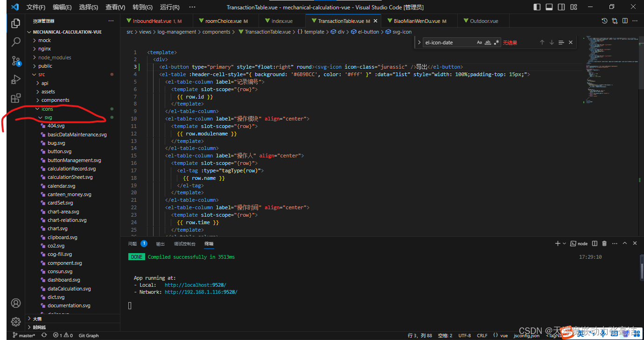The image size is (644, 340).
Task: Maximize the terminal panel size
Action: pos(624,243)
